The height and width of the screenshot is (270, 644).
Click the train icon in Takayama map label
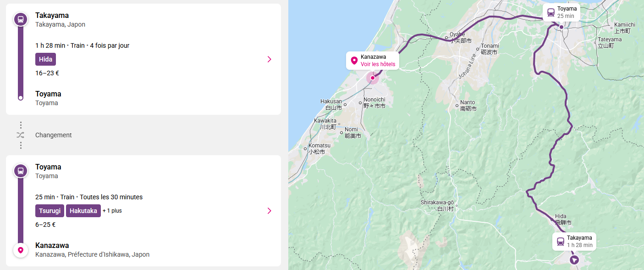click(x=561, y=242)
